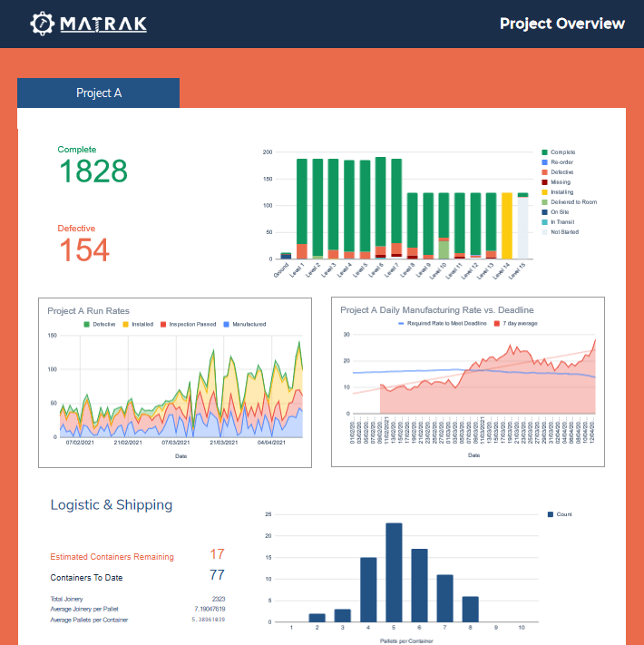Click the In Transit legend swatch

pyautogui.click(x=544, y=222)
